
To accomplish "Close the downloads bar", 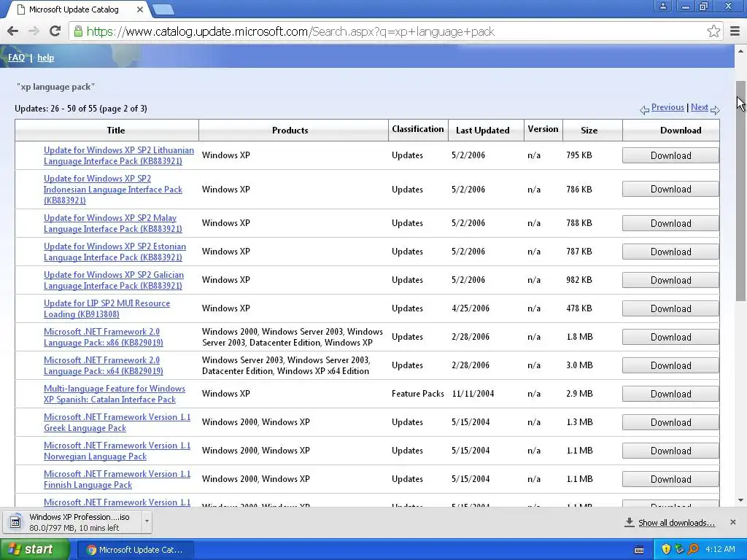I will [x=732, y=522].
